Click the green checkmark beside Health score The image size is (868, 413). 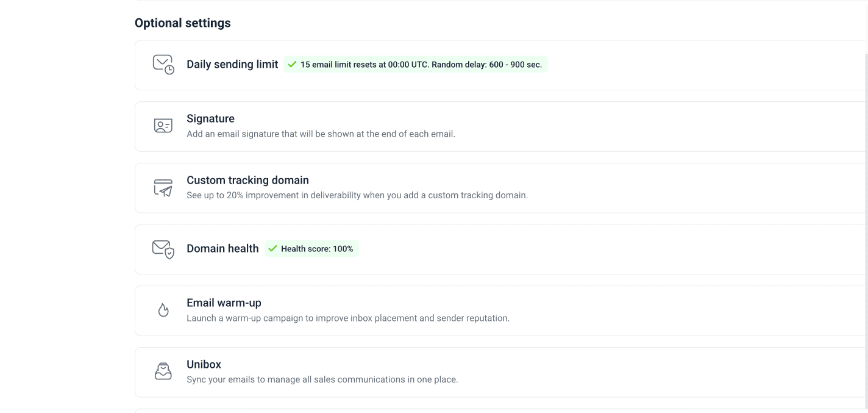pos(272,249)
